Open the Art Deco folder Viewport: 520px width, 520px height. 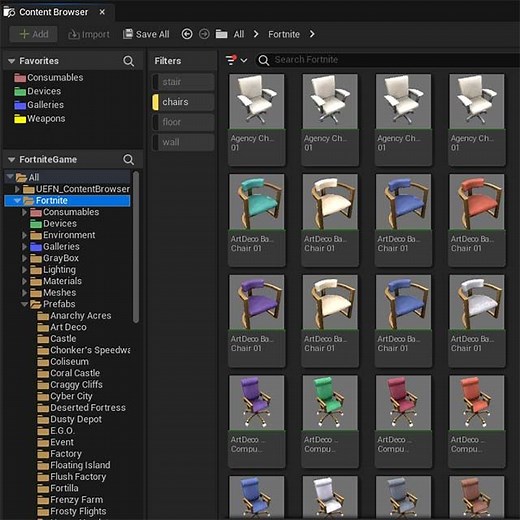[62, 327]
